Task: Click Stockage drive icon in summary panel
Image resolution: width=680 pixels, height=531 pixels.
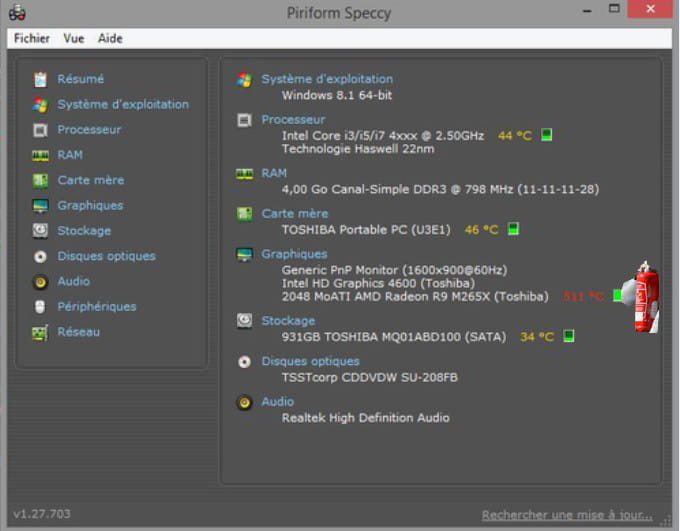Action: point(244,321)
